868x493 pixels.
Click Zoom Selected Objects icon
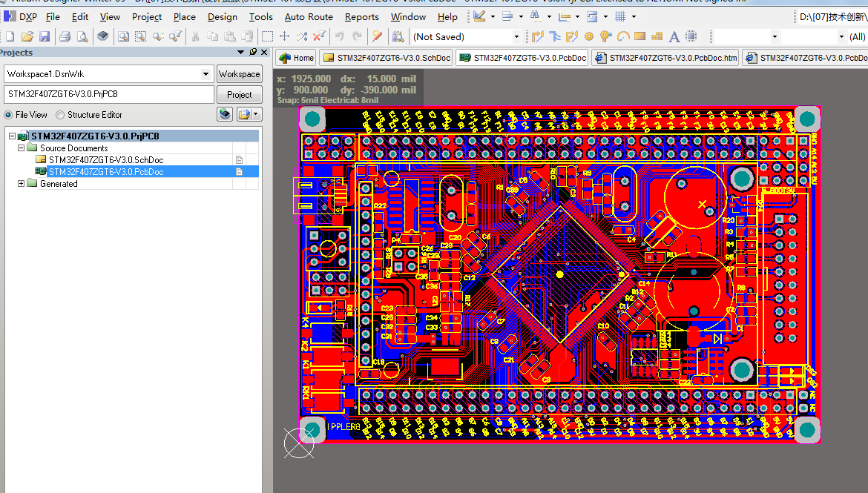pos(158,36)
